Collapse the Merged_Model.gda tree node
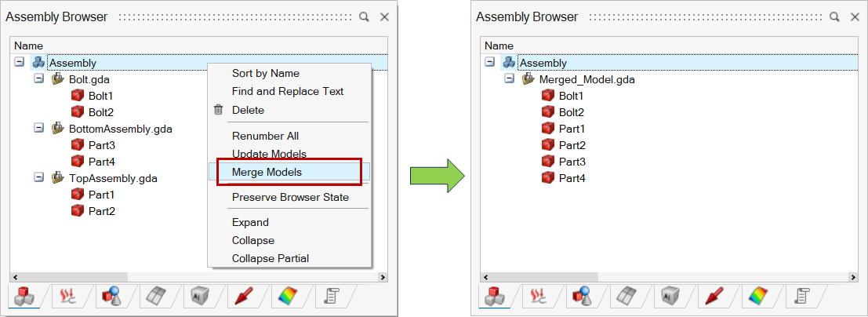868x317 pixels. pyautogui.click(x=509, y=79)
